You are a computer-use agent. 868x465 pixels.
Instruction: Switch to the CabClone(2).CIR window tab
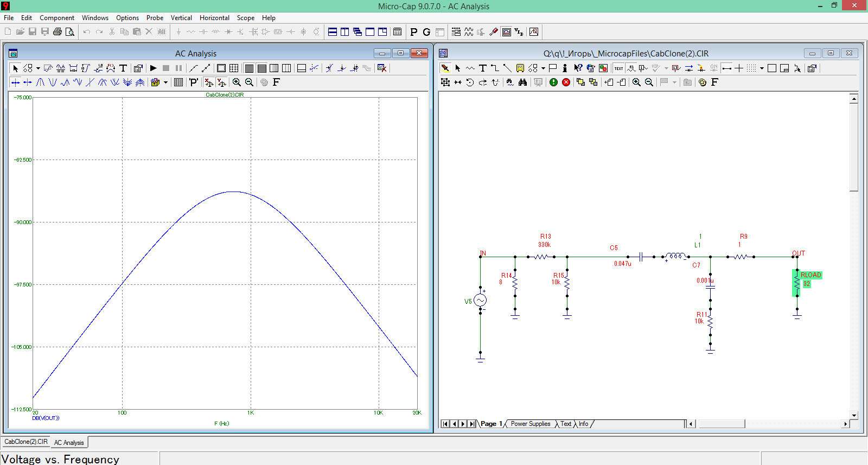[26, 442]
